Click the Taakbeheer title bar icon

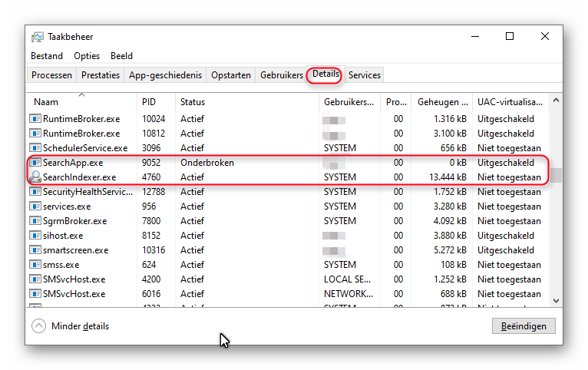[37, 37]
